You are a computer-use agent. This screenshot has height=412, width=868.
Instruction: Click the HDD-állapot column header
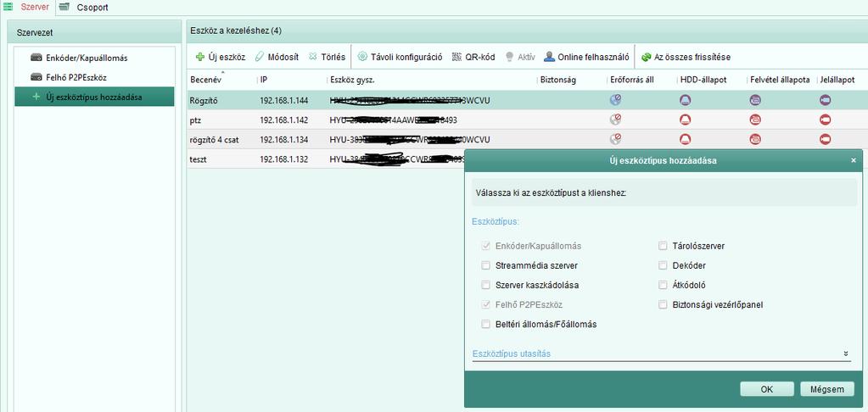point(703,80)
